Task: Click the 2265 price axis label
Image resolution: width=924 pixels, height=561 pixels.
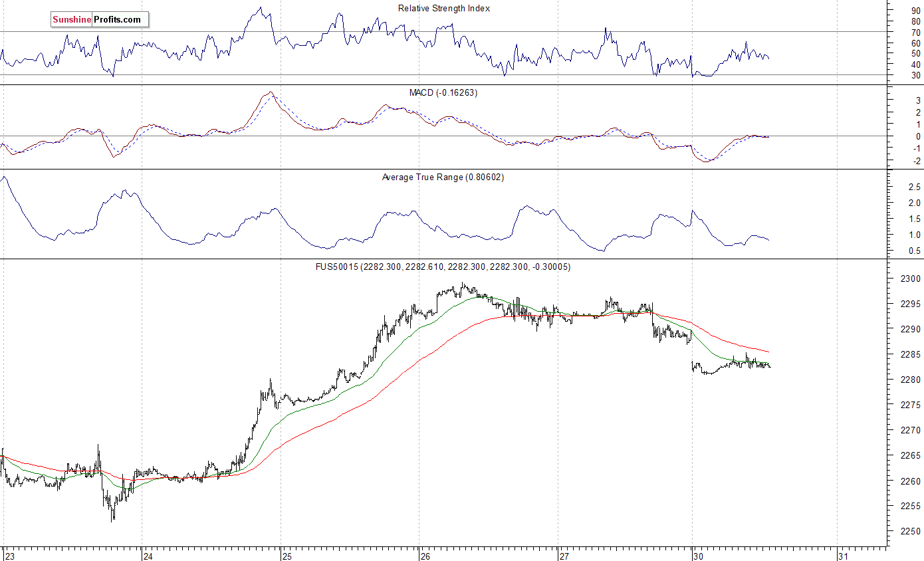Action: [x=910, y=455]
